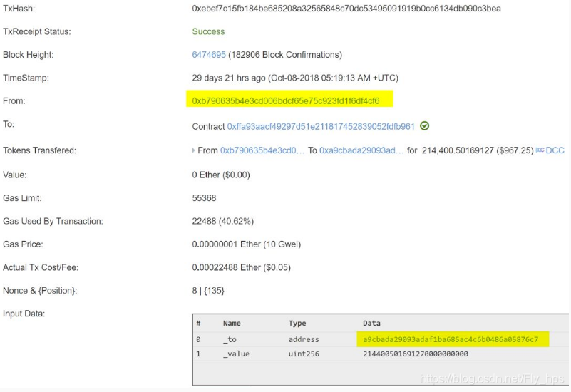
Task: Click the Value 0 Ether ($0.00)
Action: [x=221, y=175]
